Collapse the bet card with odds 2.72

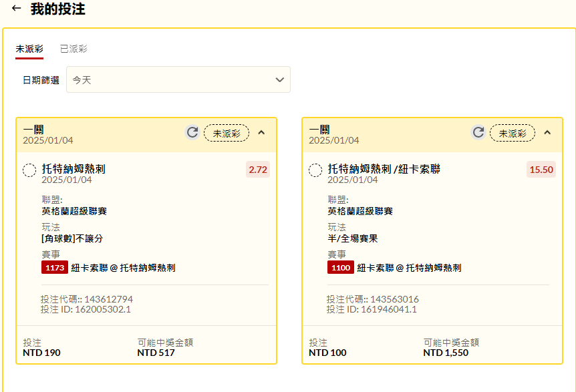(261, 132)
